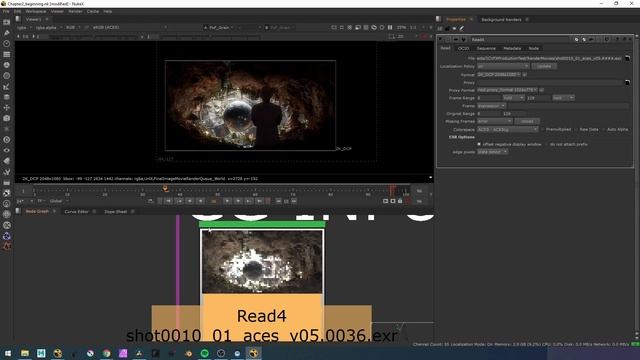Screen dimensions: 640x360
Task: Toggle offset negative display window checkbox
Action: (x=479, y=144)
